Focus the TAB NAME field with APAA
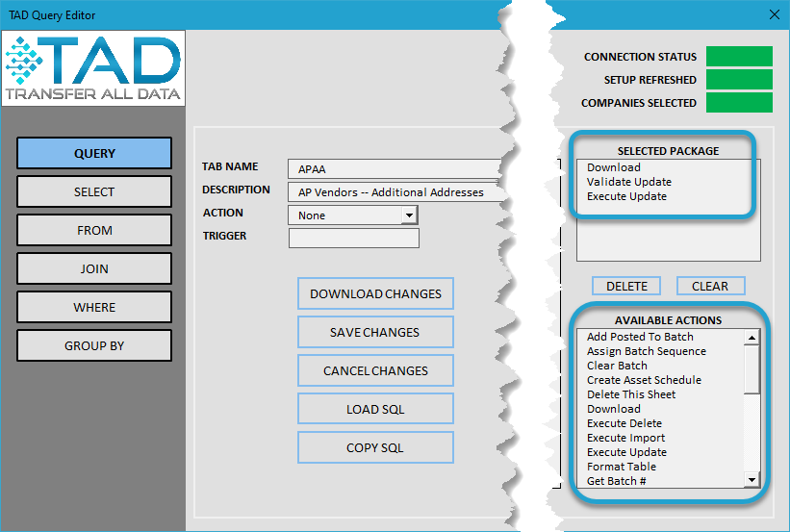Screen dimensions: 790x532 pos(395,168)
